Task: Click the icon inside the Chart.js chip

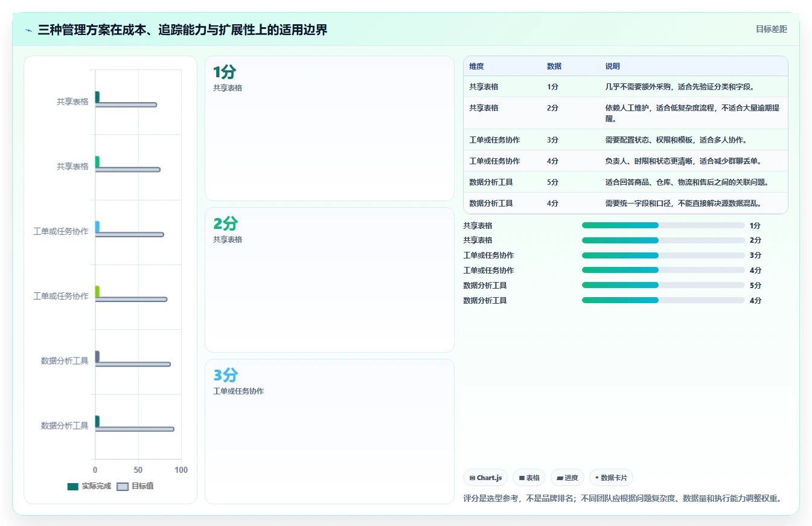Action: point(472,478)
